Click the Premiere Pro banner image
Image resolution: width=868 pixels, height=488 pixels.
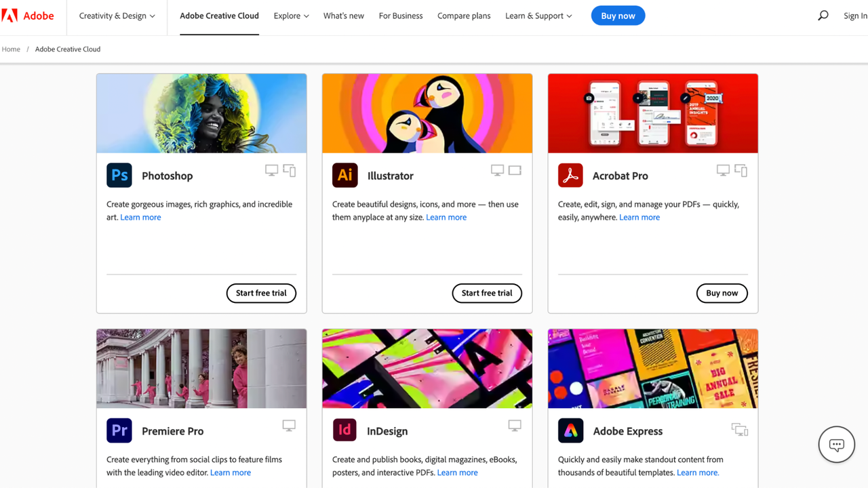(x=201, y=368)
